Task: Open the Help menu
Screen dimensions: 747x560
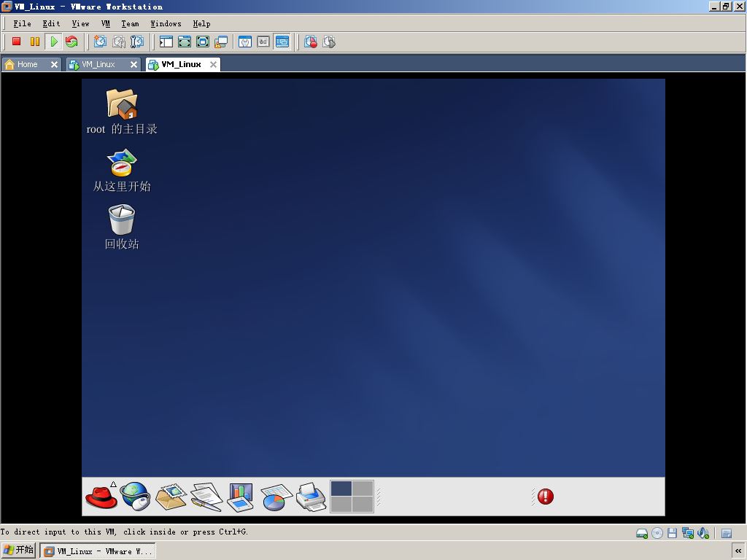Action: pos(201,23)
